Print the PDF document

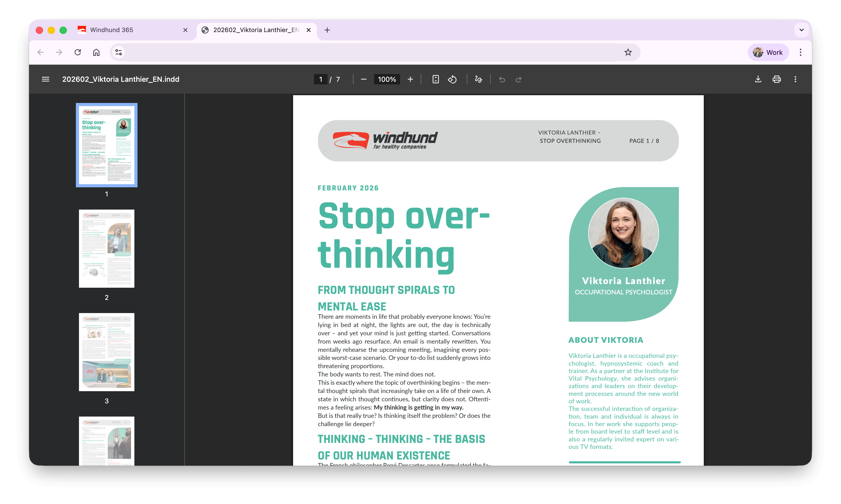click(x=777, y=79)
